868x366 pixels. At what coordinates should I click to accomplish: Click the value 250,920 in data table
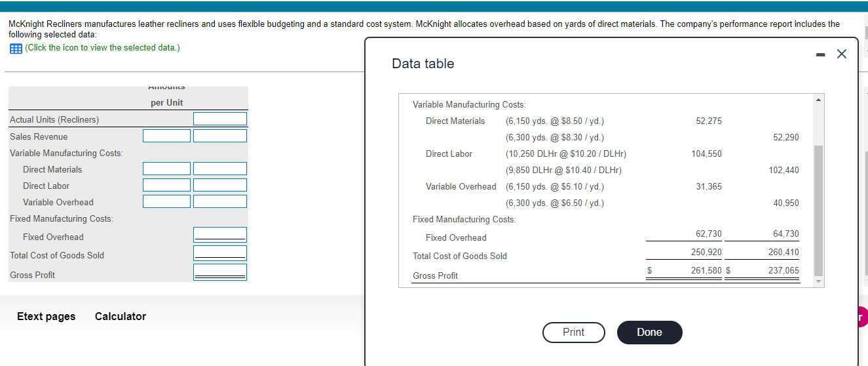[x=706, y=252]
